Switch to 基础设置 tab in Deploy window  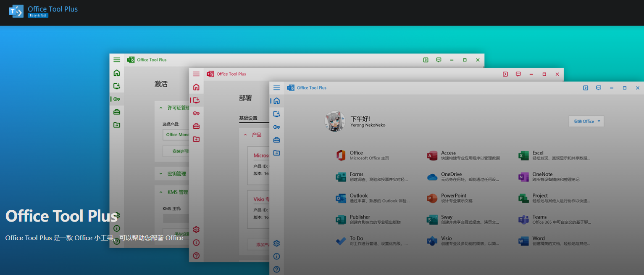(248, 118)
